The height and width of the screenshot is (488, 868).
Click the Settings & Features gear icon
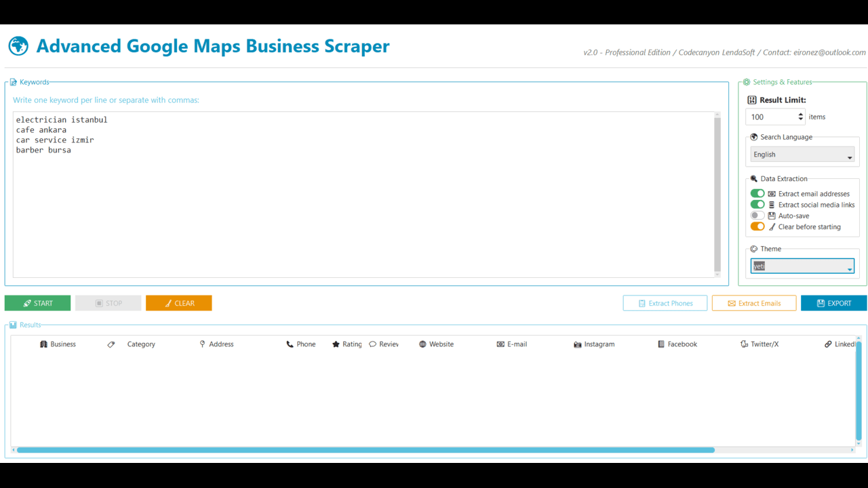tap(747, 82)
